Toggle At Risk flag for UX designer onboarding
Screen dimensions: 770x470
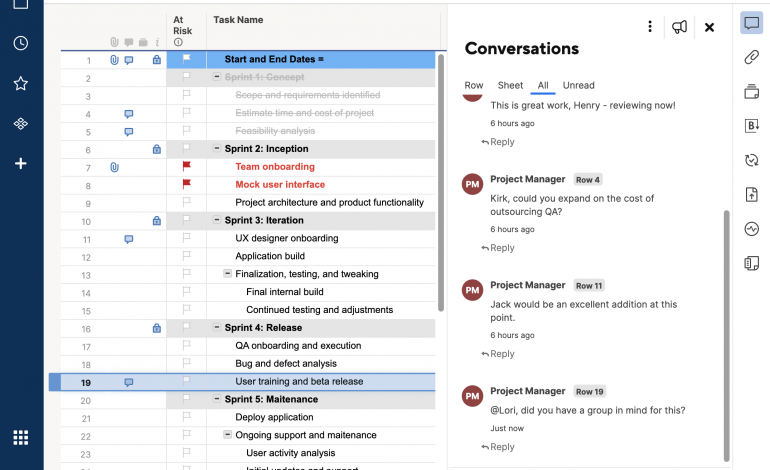[x=186, y=238]
